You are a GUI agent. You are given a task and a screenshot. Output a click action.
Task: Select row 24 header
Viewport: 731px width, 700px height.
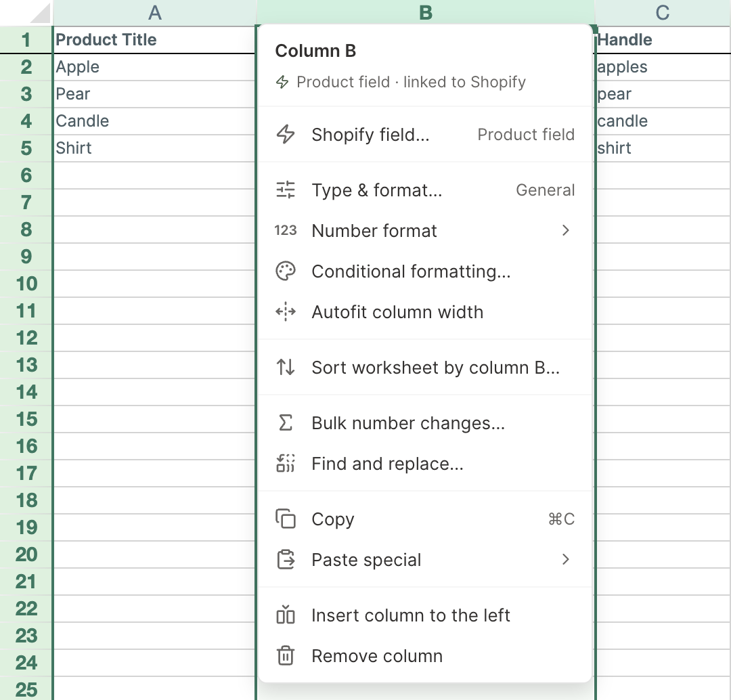coord(26,662)
